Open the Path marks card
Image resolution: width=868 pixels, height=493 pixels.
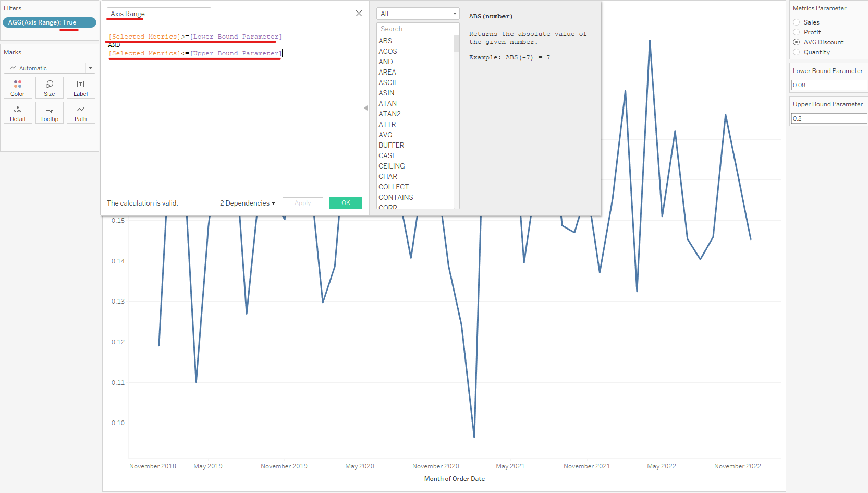pos(81,113)
